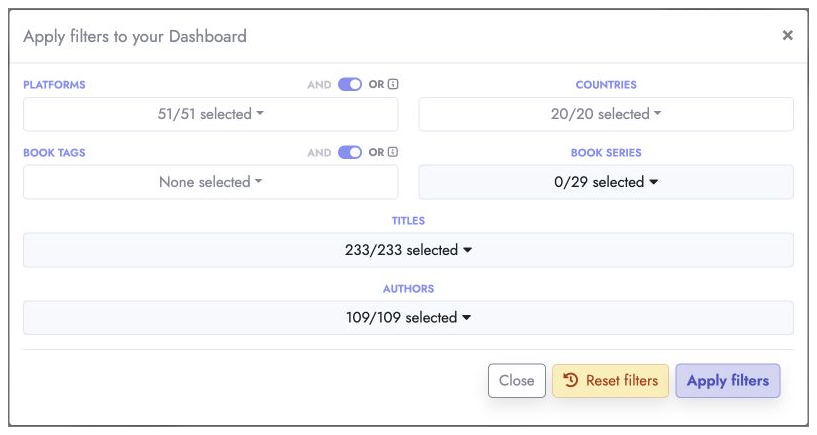Toggle Platforms AND/OR switch
Screen dimensions: 817x435
[x=350, y=84]
